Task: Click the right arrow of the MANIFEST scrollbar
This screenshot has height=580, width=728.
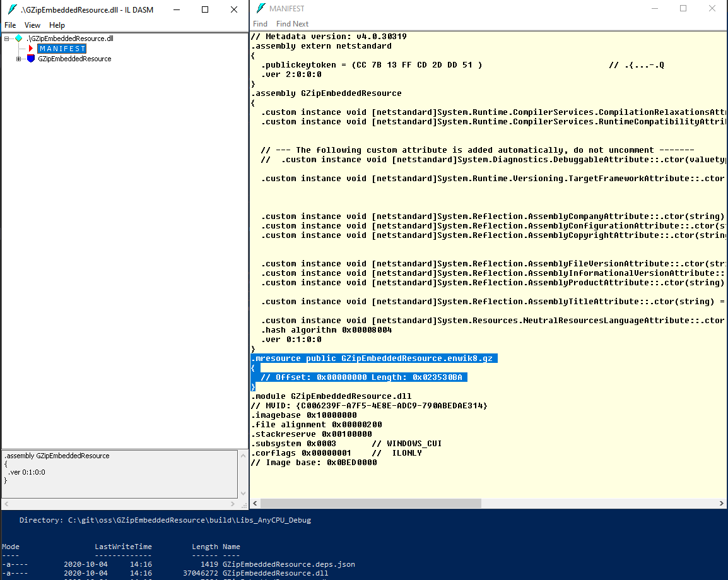Action: click(721, 503)
